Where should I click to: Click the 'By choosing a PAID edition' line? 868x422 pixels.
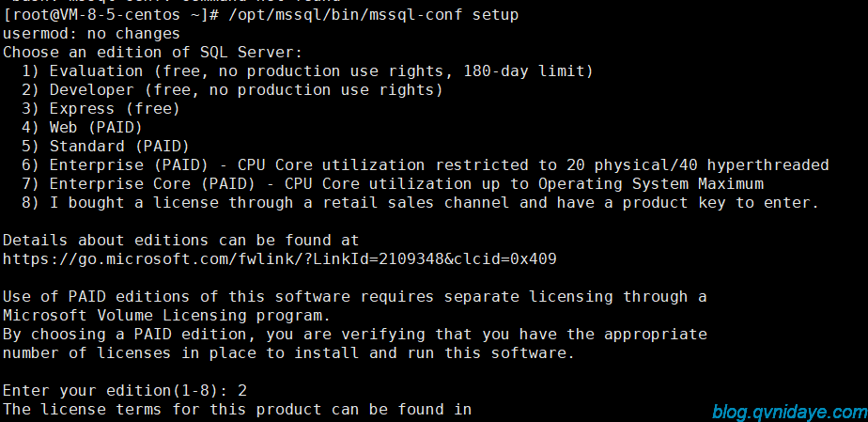point(355,335)
